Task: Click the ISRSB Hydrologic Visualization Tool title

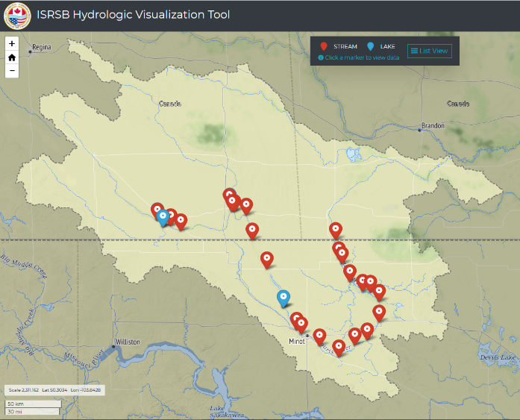Action: pos(133,15)
